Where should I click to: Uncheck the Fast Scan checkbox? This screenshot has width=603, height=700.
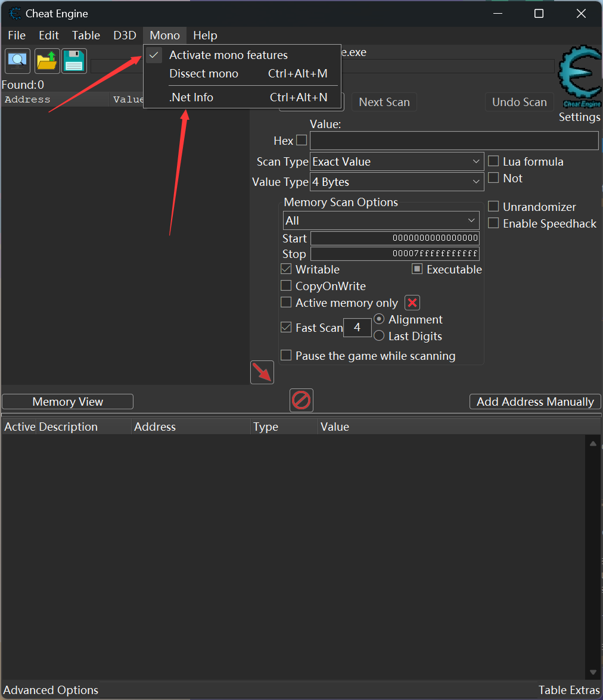point(287,327)
